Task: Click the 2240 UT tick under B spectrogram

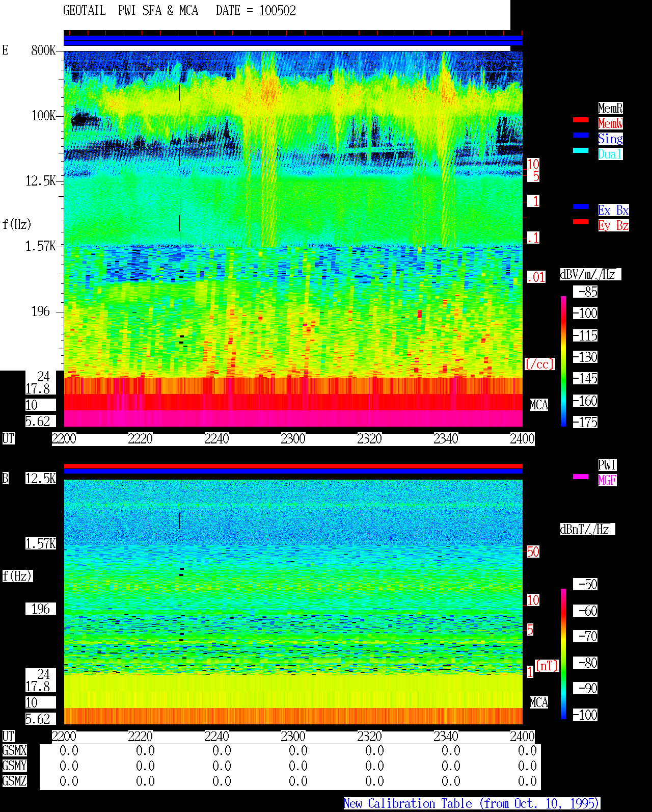Action: pos(216,737)
